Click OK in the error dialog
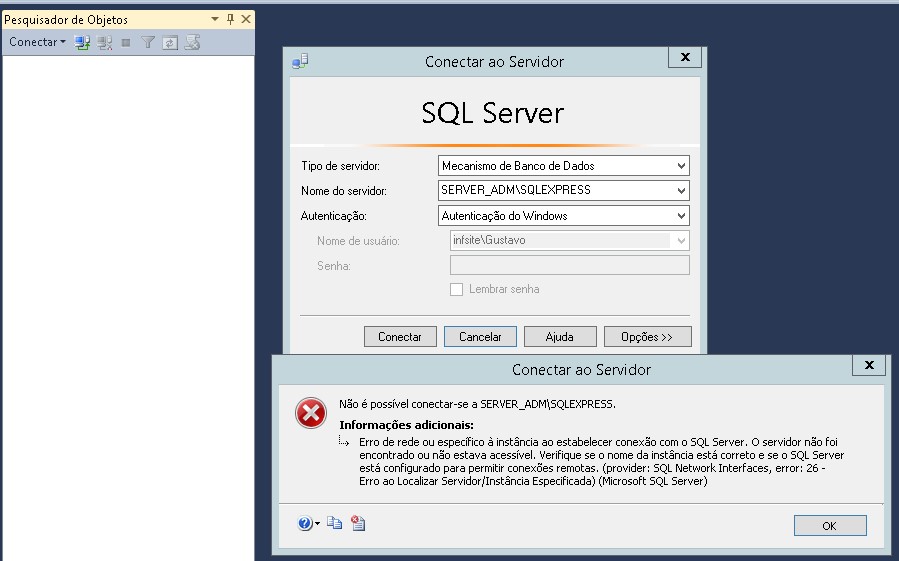This screenshot has width=899, height=561. pyautogui.click(x=830, y=525)
